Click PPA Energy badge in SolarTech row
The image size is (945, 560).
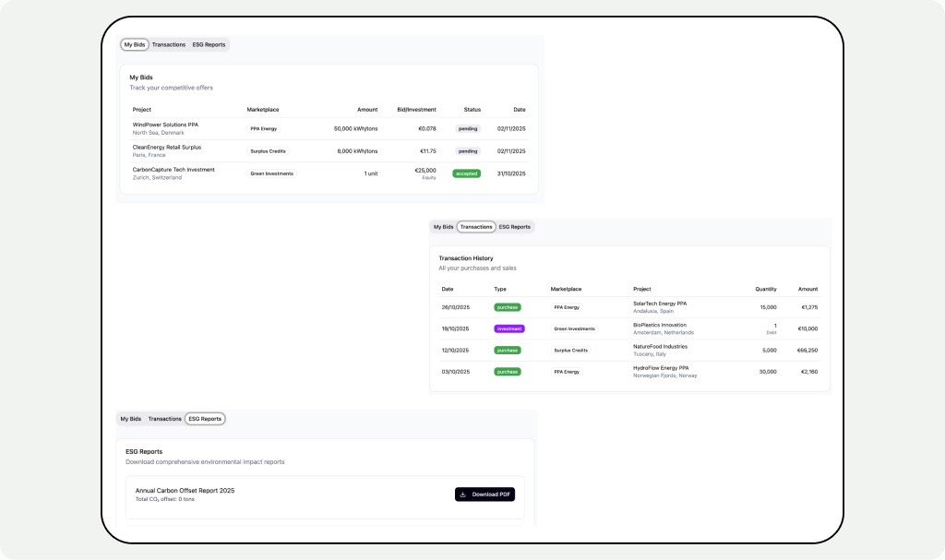click(x=567, y=307)
